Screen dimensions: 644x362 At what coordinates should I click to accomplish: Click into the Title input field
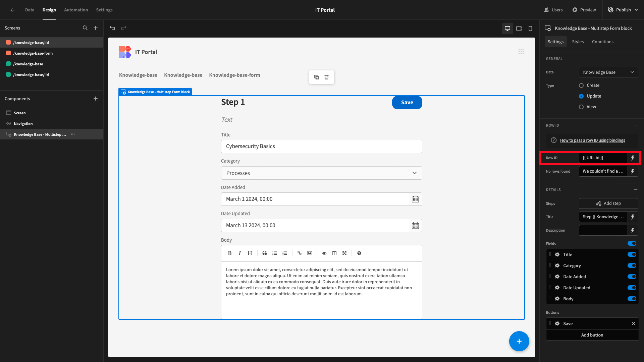click(321, 146)
